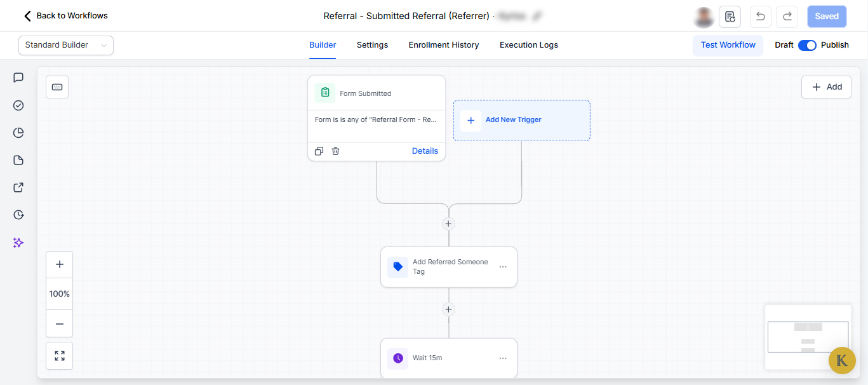Open the sticky notes sidebar icon
Screen dimensions: 868x385
(18, 160)
